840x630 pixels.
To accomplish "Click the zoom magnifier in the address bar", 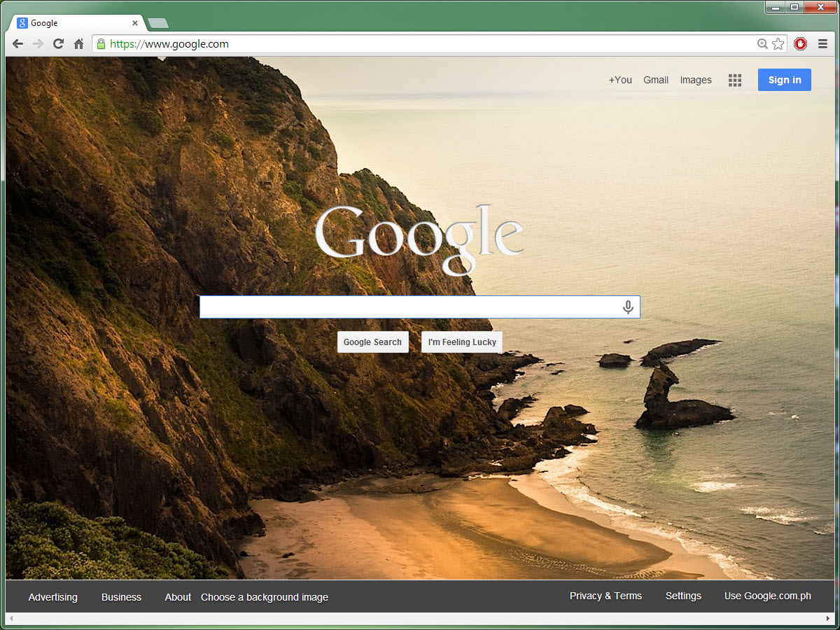I will tap(761, 43).
